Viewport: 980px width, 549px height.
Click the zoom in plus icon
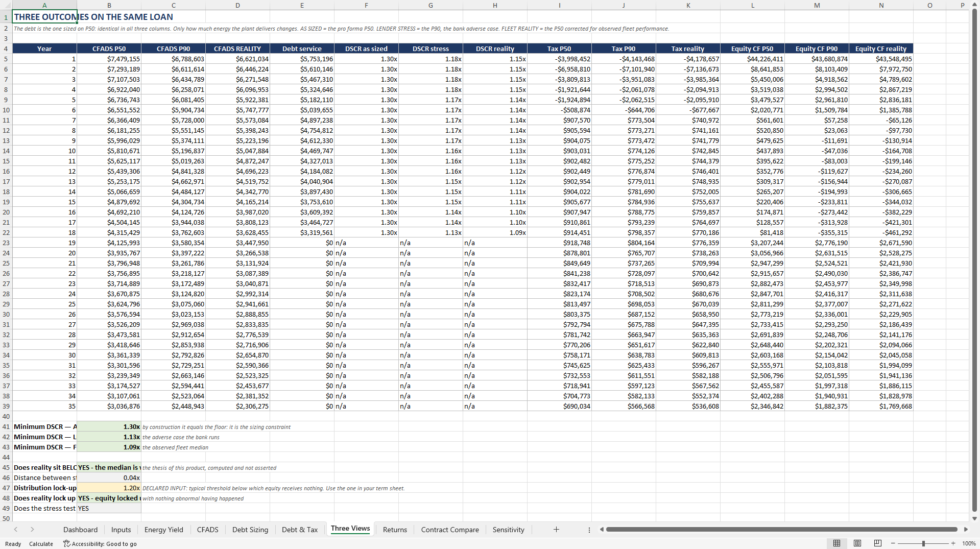pos(953,543)
